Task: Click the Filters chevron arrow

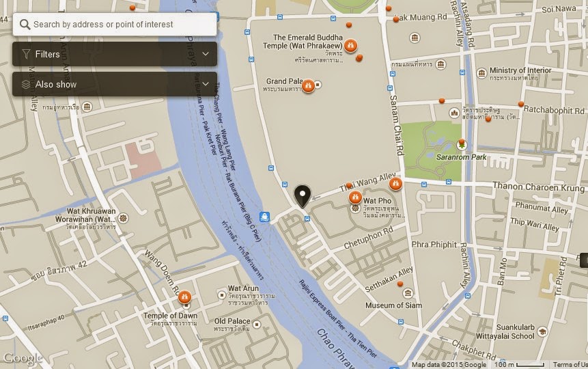Action: [206, 54]
